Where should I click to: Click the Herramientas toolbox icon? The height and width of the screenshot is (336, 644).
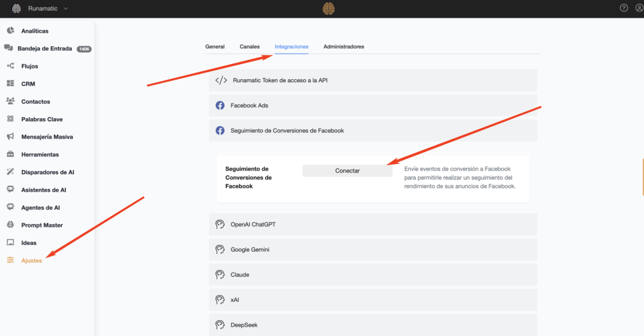pyautogui.click(x=10, y=154)
